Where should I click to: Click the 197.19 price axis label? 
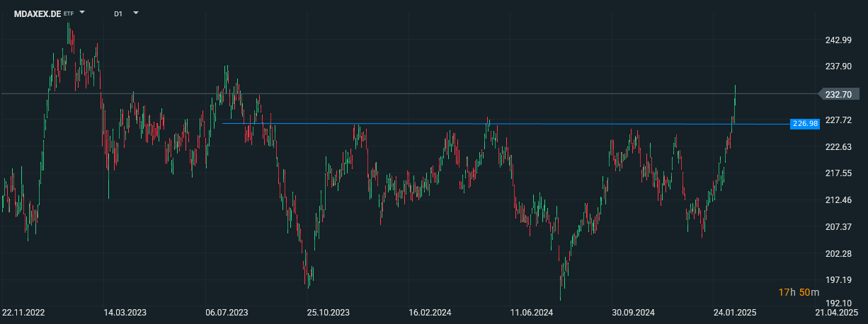click(x=838, y=280)
